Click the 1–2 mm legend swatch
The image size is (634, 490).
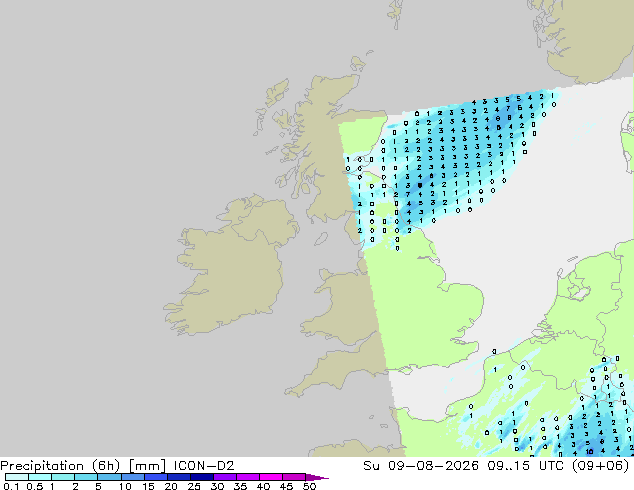[x=63, y=477]
